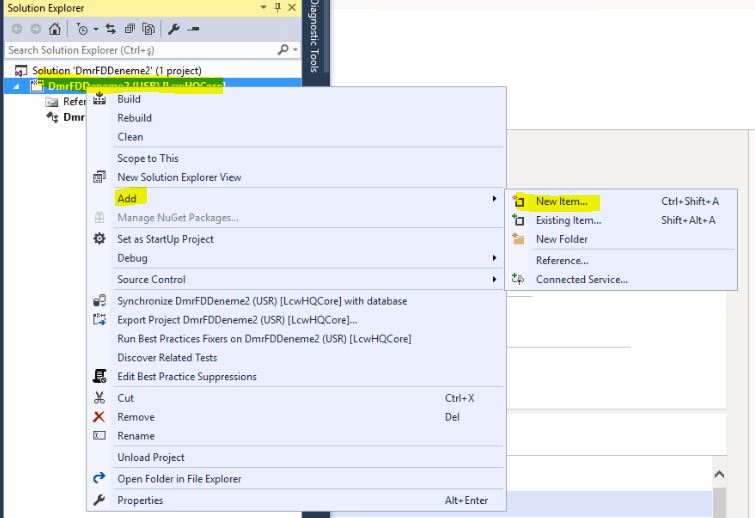Click the scrollbar up arrow at right
Screen dimensions: 755x518
click(x=719, y=474)
